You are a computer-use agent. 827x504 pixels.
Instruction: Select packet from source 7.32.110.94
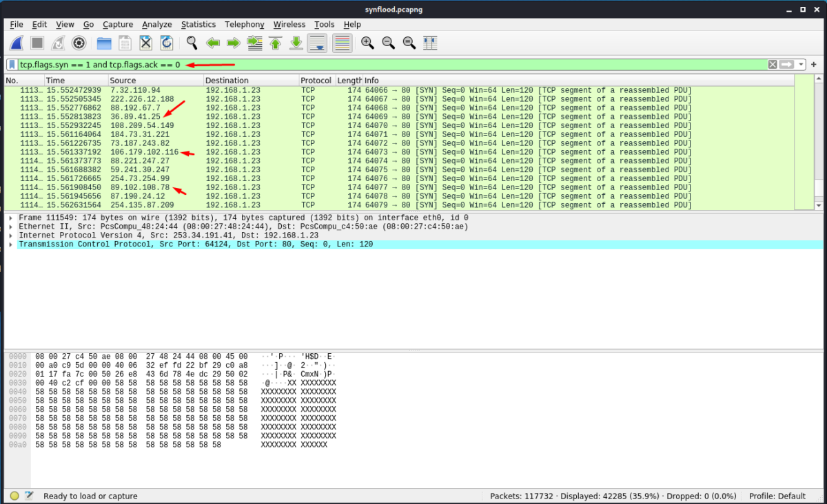coord(399,90)
